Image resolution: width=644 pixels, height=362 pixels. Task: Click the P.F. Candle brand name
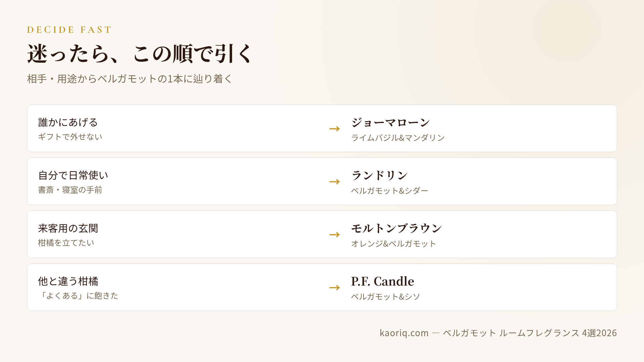coord(382,281)
